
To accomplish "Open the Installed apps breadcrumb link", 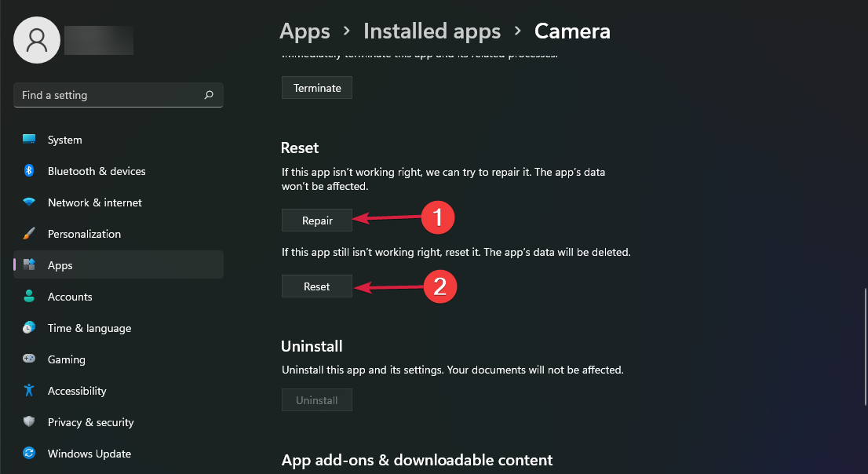I will (x=432, y=31).
